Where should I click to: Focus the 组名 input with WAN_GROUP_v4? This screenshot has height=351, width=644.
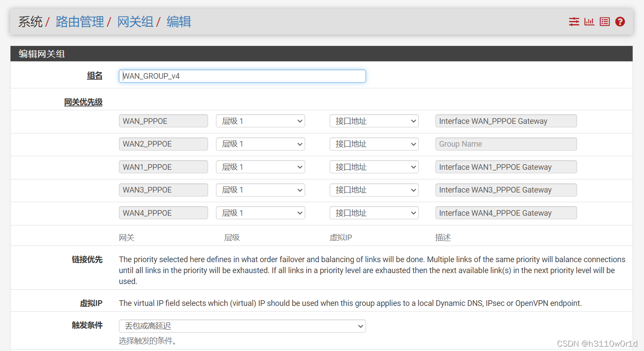(x=242, y=76)
